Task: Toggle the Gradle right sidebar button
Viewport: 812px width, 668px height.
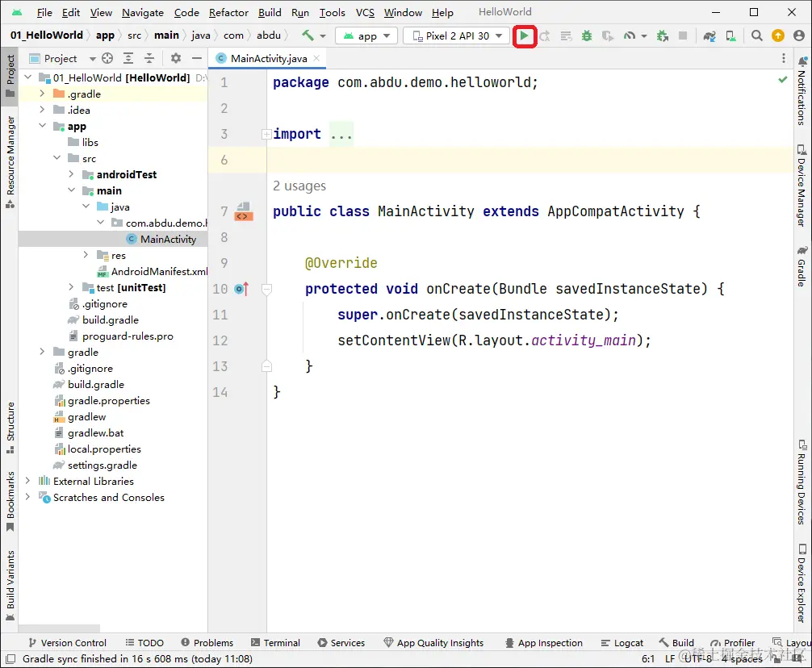Action: (802, 266)
